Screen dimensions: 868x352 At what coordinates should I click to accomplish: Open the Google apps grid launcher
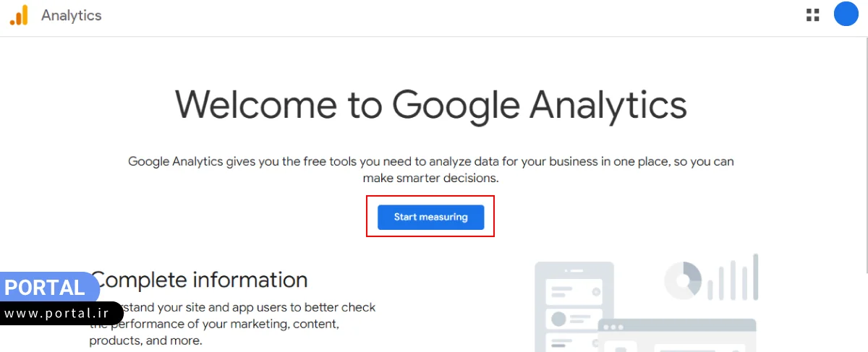click(812, 15)
